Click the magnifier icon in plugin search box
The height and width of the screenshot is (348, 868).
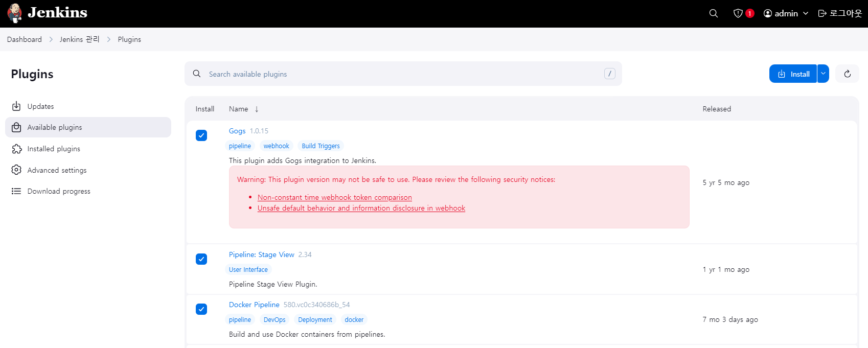197,74
